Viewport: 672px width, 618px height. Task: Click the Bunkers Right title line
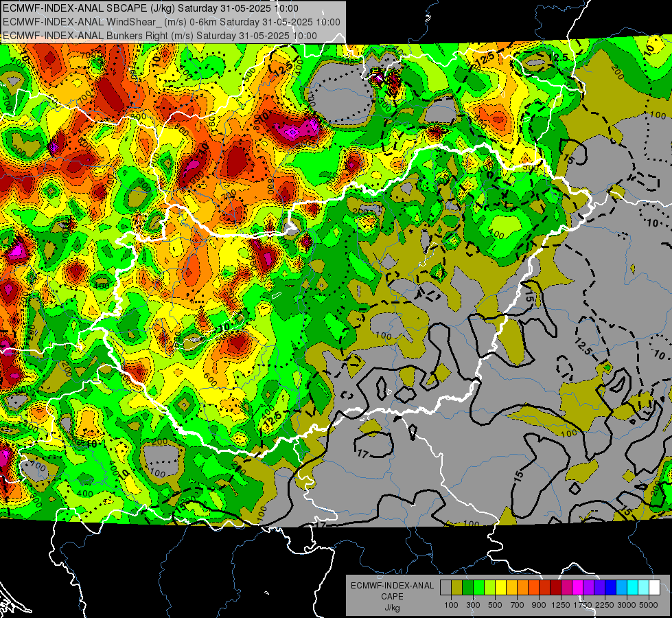[159, 36]
